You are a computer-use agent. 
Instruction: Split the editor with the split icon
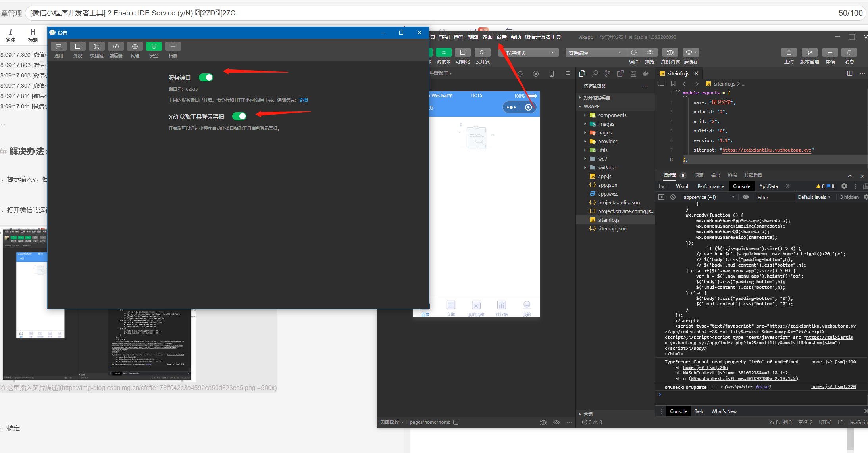tap(850, 73)
